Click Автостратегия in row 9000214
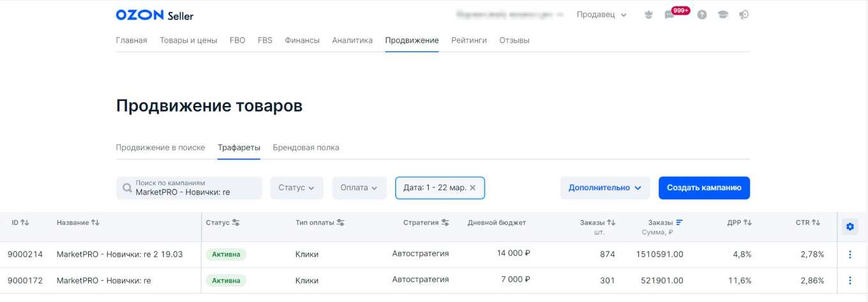Image resolution: width=868 pixels, height=302 pixels. (x=420, y=253)
